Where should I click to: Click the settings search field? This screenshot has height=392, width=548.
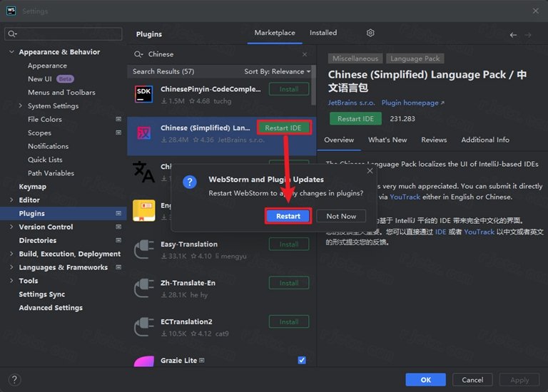pyautogui.click(x=64, y=34)
